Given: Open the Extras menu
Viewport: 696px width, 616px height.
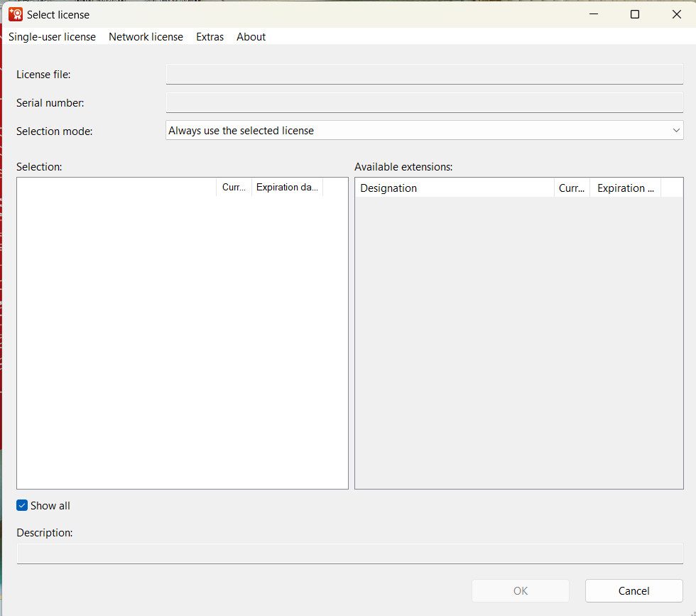Looking at the screenshot, I should [x=210, y=37].
